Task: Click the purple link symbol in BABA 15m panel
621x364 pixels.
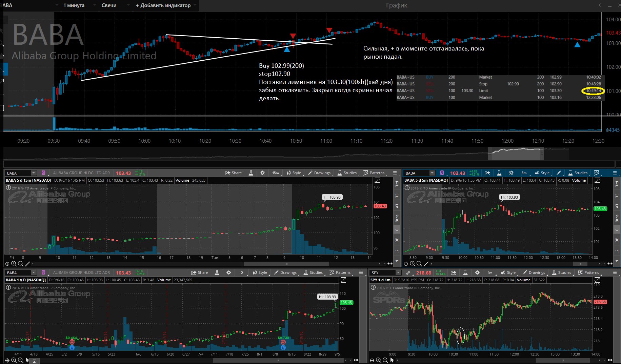Action: 43,173
